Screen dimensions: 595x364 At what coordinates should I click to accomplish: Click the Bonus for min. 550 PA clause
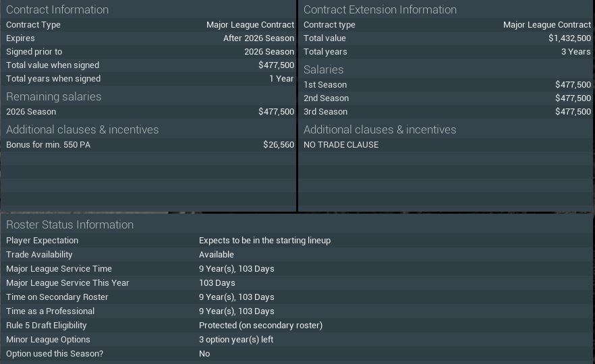[48, 145]
